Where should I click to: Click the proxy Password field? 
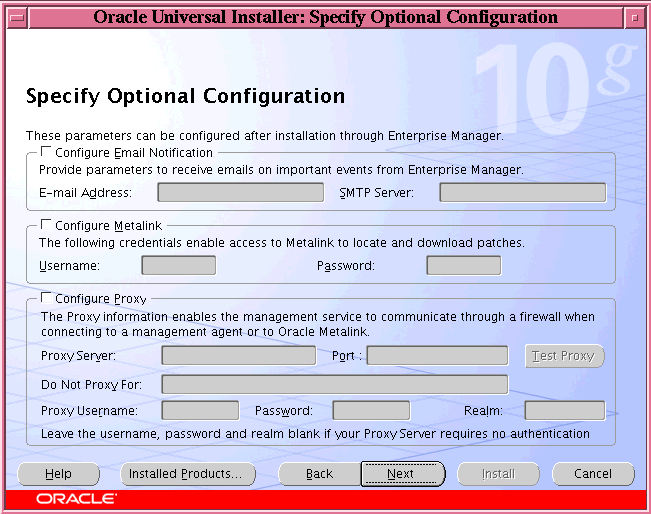click(371, 411)
